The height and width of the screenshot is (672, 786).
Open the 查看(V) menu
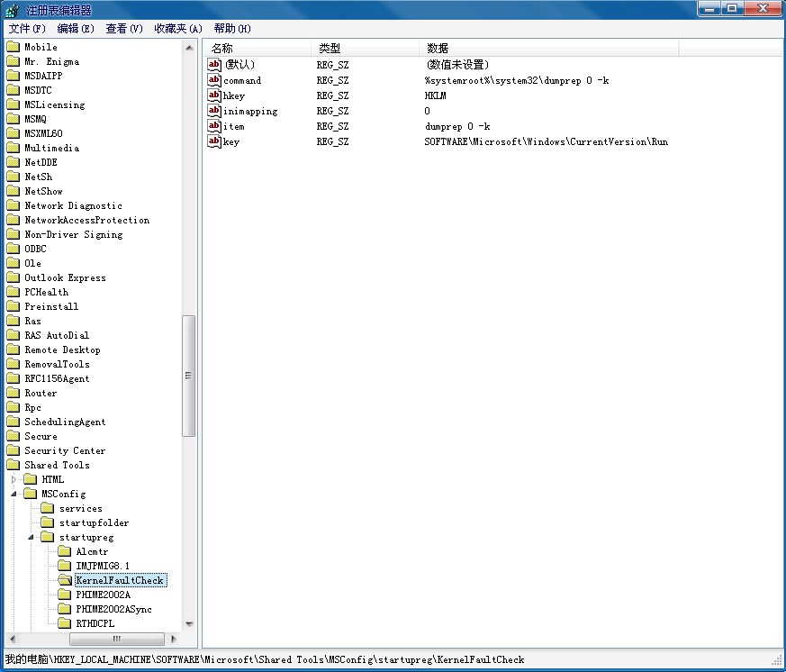(124, 29)
